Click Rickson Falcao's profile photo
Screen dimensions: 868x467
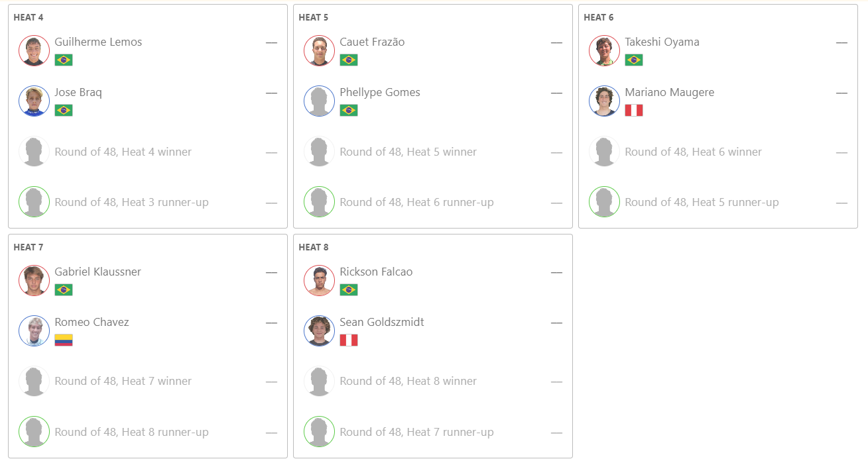coord(320,280)
